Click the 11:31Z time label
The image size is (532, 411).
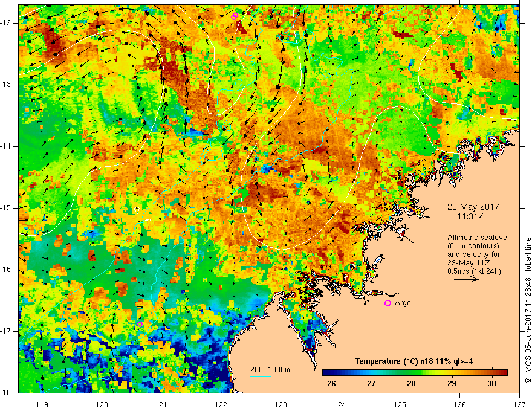click(469, 215)
